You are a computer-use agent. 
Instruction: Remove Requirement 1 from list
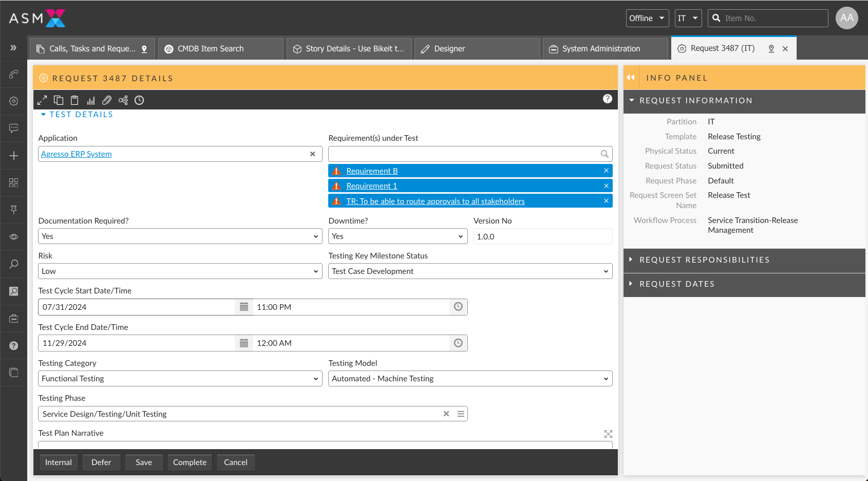pyautogui.click(x=606, y=186)
